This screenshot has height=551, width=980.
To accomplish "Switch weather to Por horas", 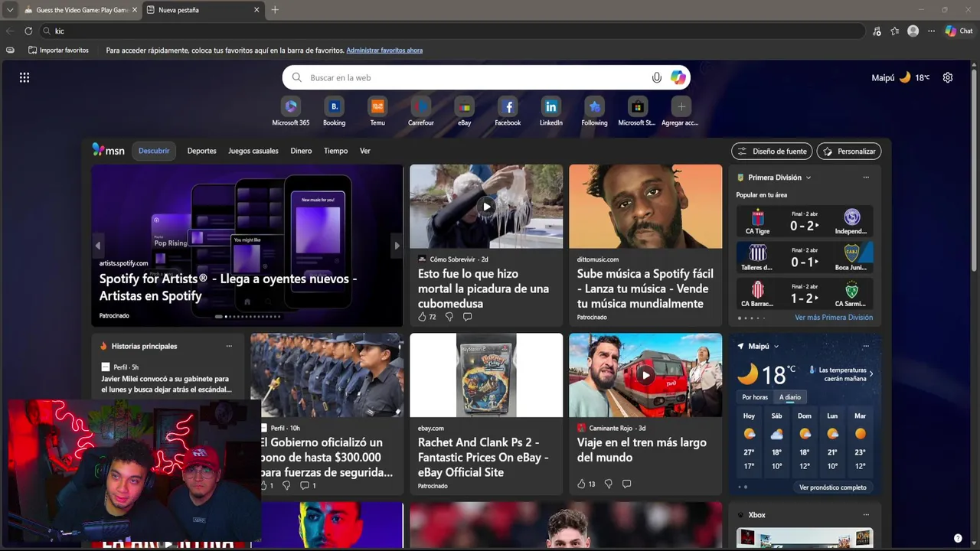I will click(755, 397).
